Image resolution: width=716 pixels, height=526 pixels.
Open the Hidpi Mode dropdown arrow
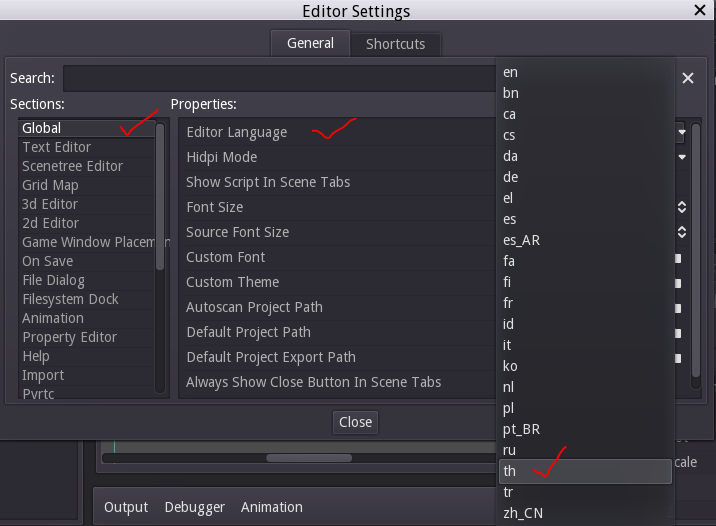click(681, 157)
